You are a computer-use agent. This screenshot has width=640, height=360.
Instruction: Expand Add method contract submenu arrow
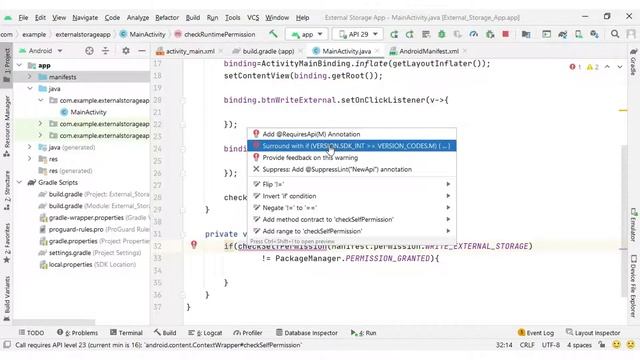448,219
